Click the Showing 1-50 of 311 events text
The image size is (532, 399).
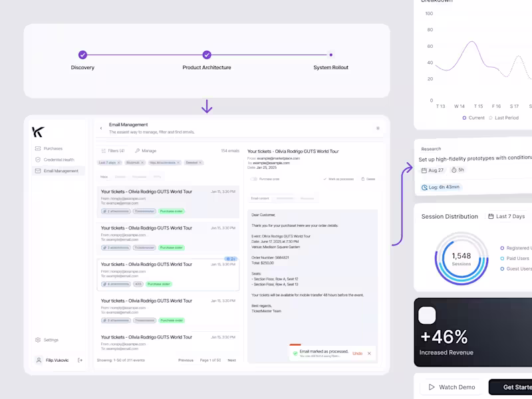coord(121,360)
